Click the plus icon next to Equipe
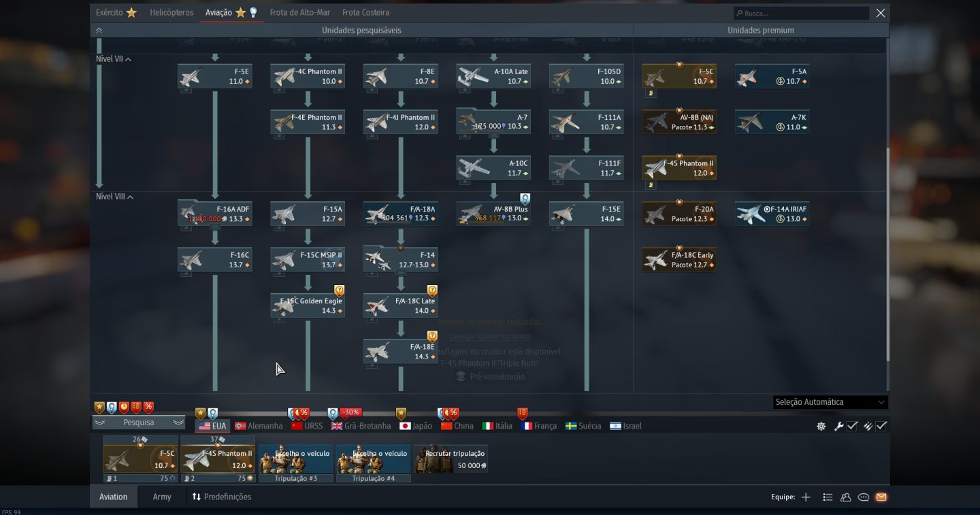The width and height of the screenshot is (980, 515). (x=806, y=497)
